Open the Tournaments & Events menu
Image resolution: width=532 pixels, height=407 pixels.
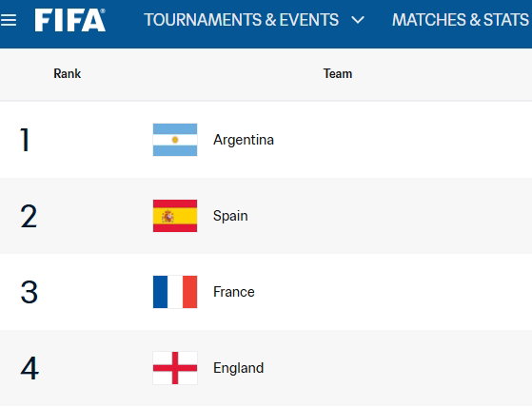241,20
